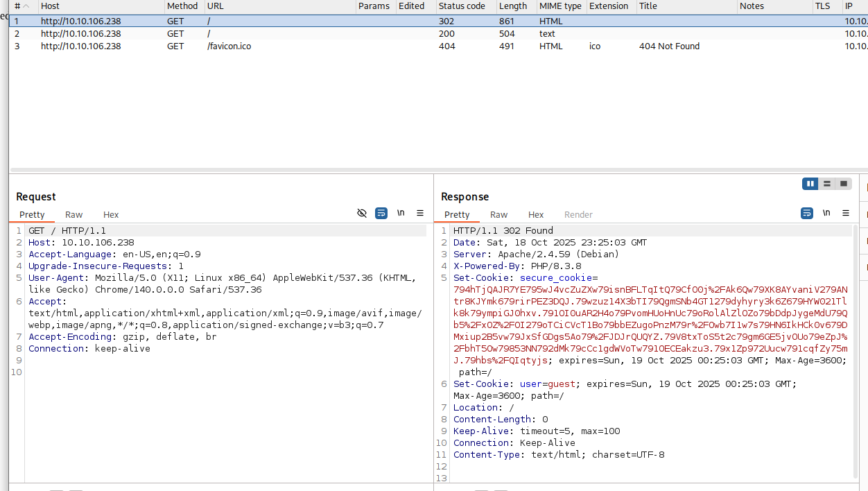Click the hidden-eye icon in Request panel
868x491 pixels.
coord(361,214)
